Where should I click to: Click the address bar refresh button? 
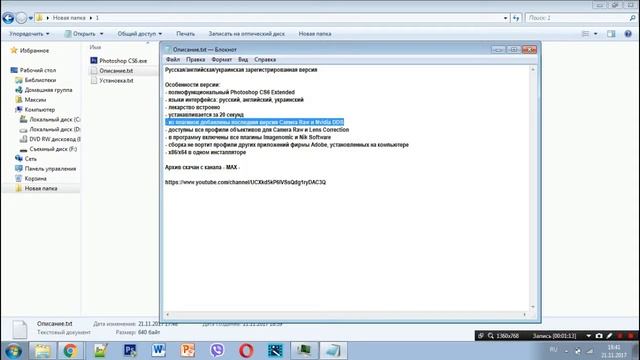tap(516, 18)
